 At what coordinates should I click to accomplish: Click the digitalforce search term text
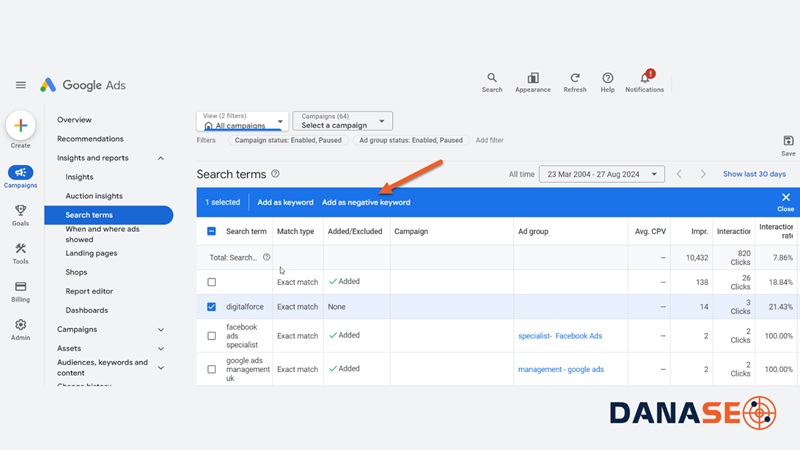[245, 307]
